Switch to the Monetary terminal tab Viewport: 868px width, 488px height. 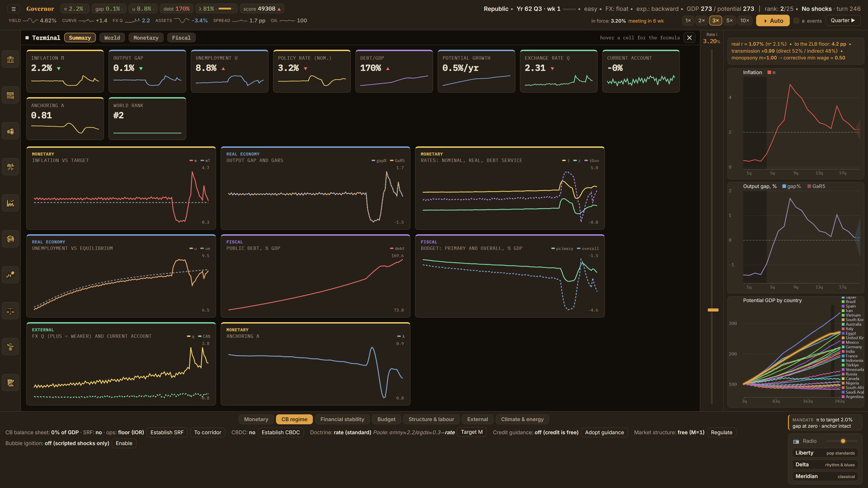pyautogui.click(x=146, y=38)
